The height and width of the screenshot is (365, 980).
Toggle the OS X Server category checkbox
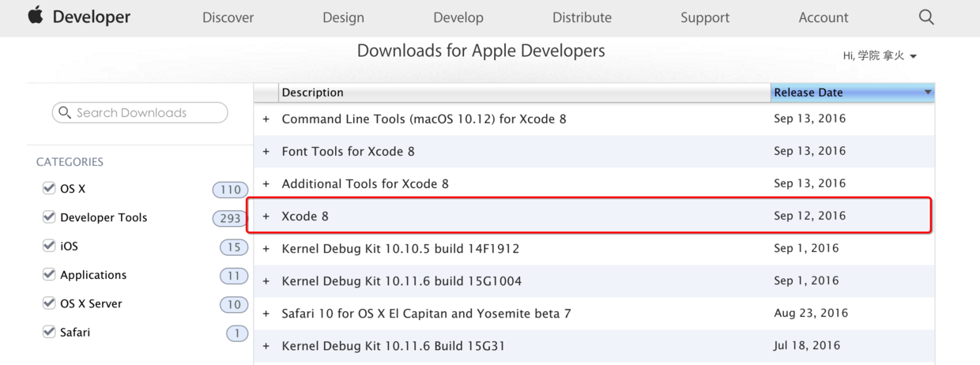pyautogui.click(x=49, y=303)
